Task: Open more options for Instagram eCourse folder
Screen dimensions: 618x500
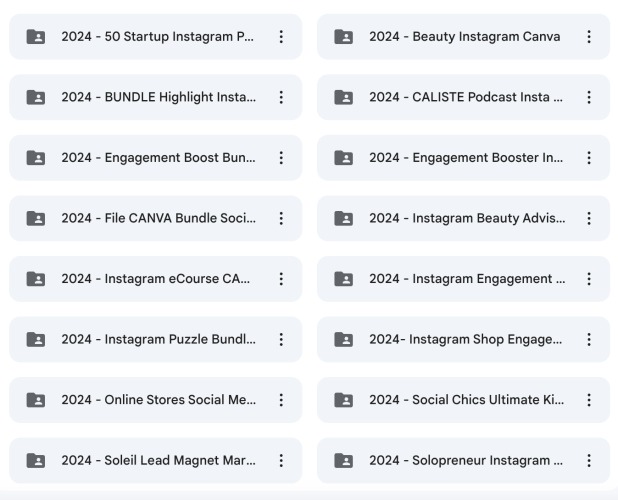Action: click(281, 279)
